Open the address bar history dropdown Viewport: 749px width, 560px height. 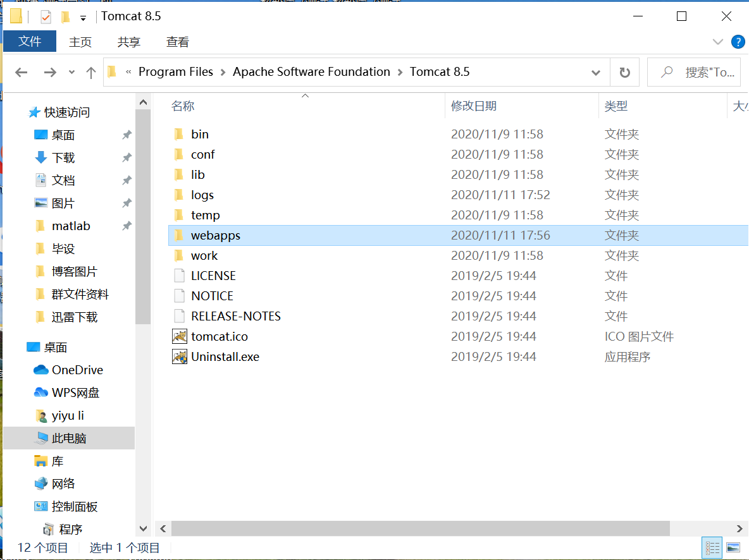click(596, 73)
